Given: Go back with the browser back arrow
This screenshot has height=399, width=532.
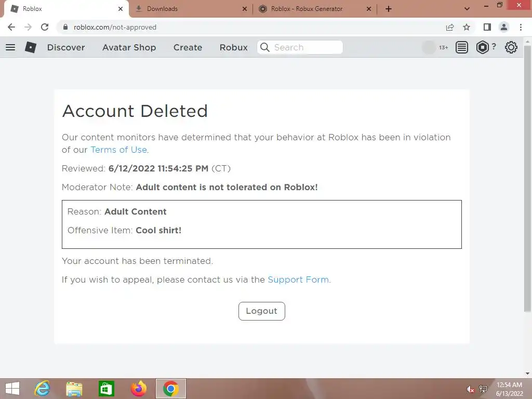Looking at the screenshot, I should click(11, 27).
